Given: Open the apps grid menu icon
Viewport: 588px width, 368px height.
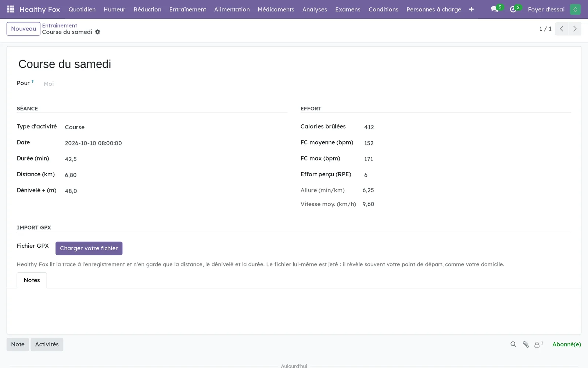Looking at the screenshot, I should click(x=11, y=9).
